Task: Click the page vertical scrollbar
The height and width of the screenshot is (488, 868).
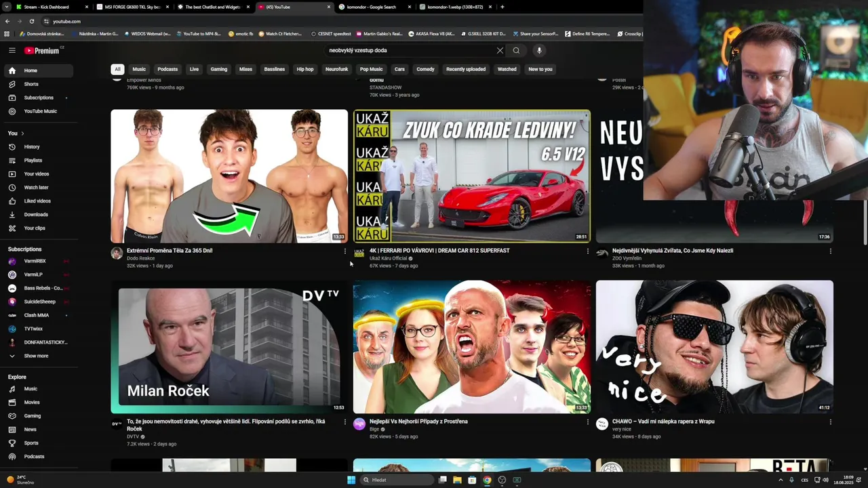Action: click(864, 221)
